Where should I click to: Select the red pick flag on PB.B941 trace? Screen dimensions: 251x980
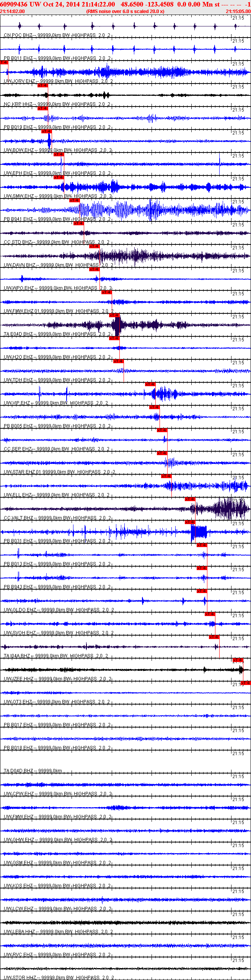75,200
